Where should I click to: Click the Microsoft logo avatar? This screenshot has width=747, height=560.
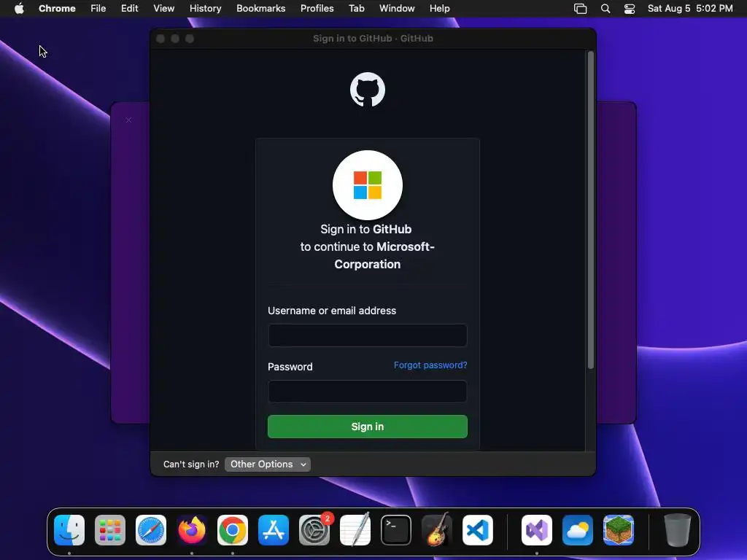tap(368, 184)
